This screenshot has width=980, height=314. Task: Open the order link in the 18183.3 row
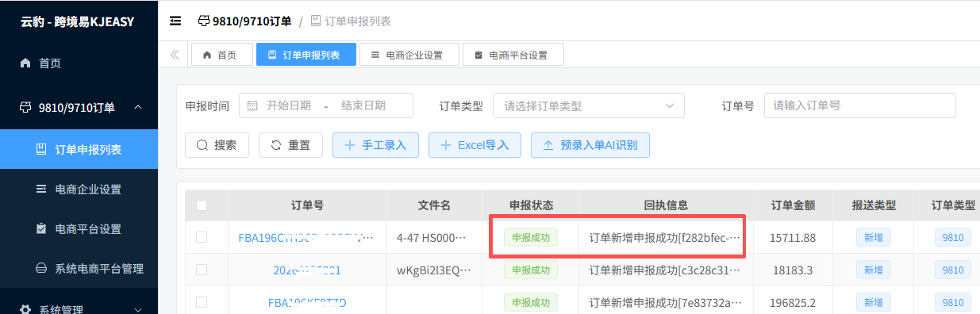click(307, 270)
